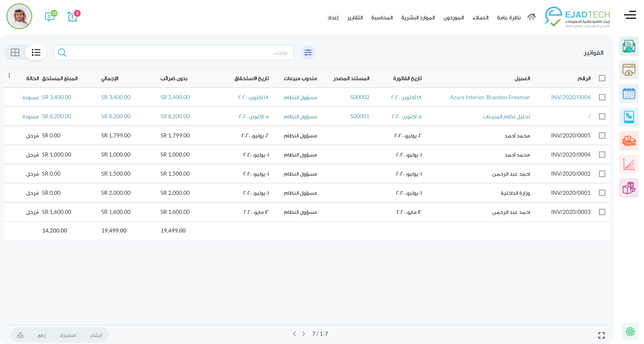Click the home icon in navbar

click(x=531, y=17)
